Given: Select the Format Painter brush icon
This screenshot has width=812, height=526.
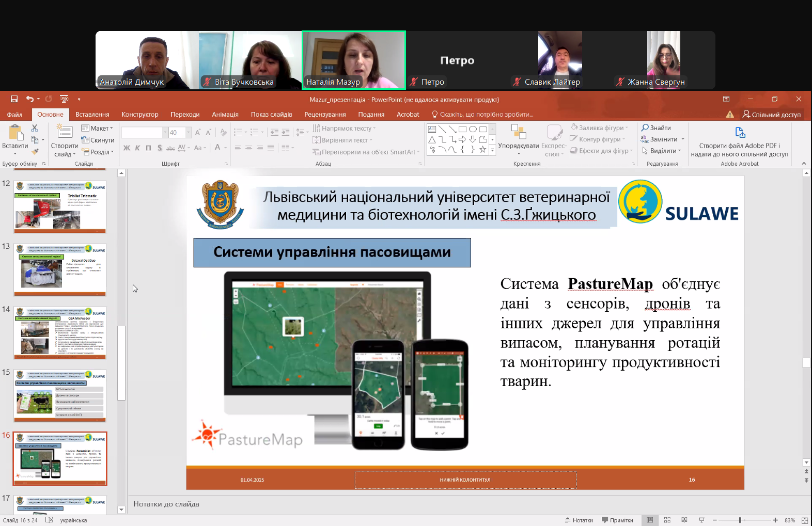Looking at the screenshot, I should tap(35, 152).
